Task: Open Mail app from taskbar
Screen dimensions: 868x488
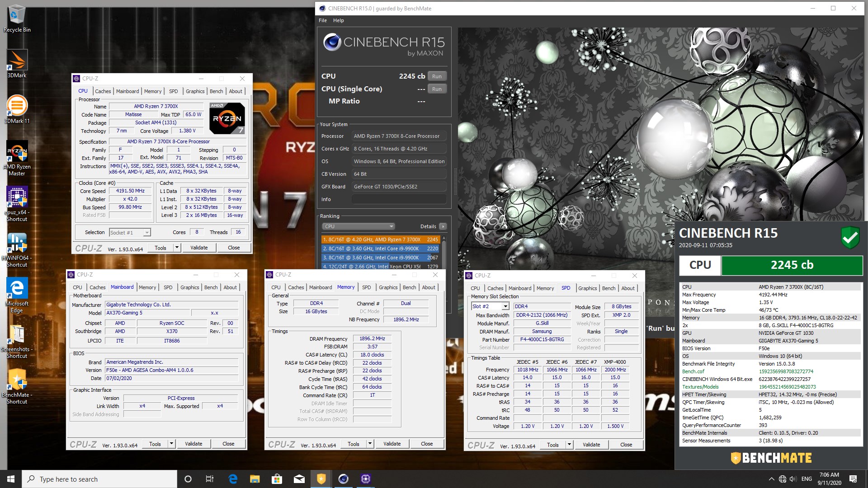Action: pos(299,479)
